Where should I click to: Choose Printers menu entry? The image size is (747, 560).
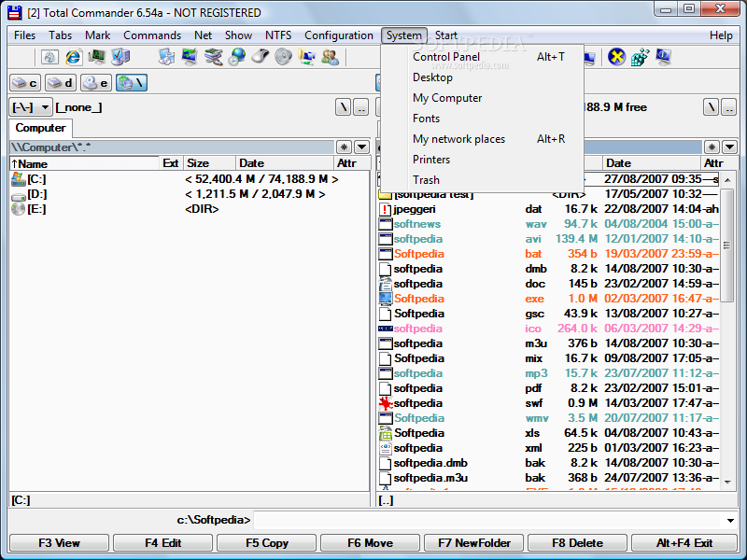pos(482,160)
